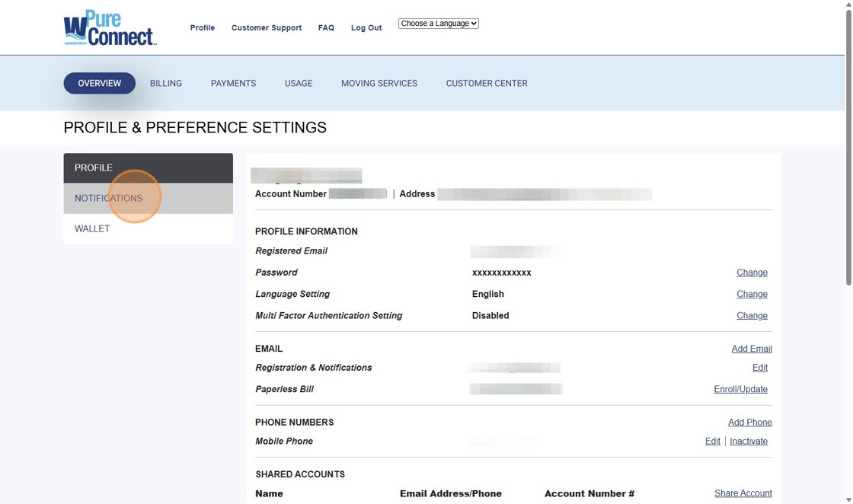Image resolution: width=853 pixels, height=504 pixels.
Task: Select Notifications in the sidebar
Action: click(x=109, y=198)
